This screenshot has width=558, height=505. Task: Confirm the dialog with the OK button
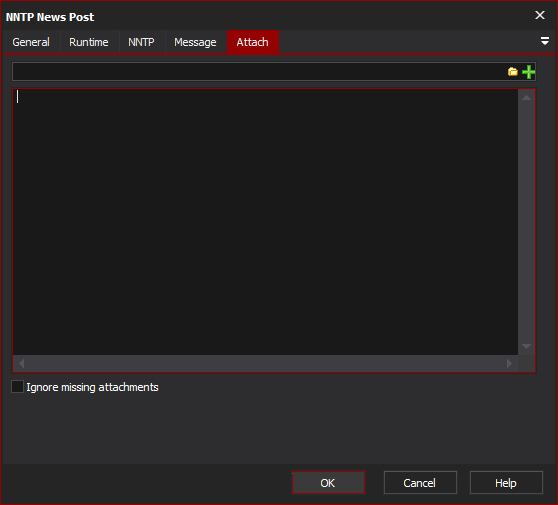tap(328, 483)
